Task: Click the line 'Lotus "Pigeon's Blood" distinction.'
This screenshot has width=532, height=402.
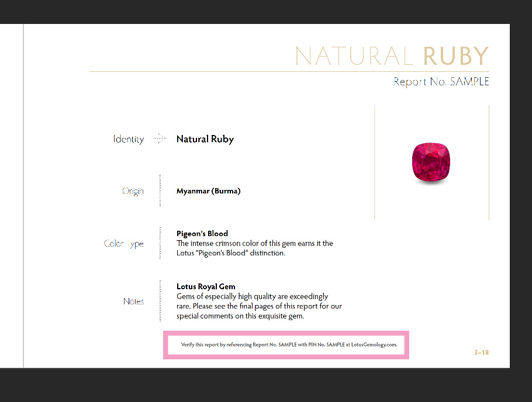Action: [231, 253]
